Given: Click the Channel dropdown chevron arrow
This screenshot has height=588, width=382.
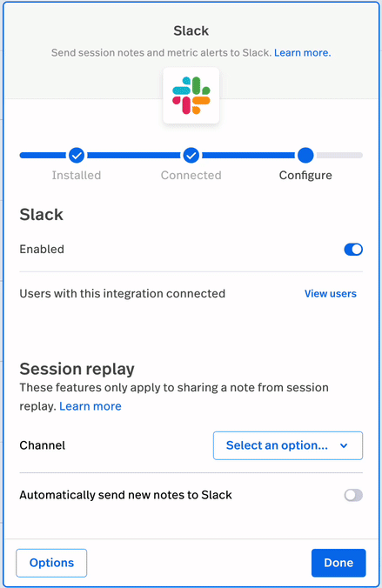Looking at the screenshot, I should pos(344,446).
